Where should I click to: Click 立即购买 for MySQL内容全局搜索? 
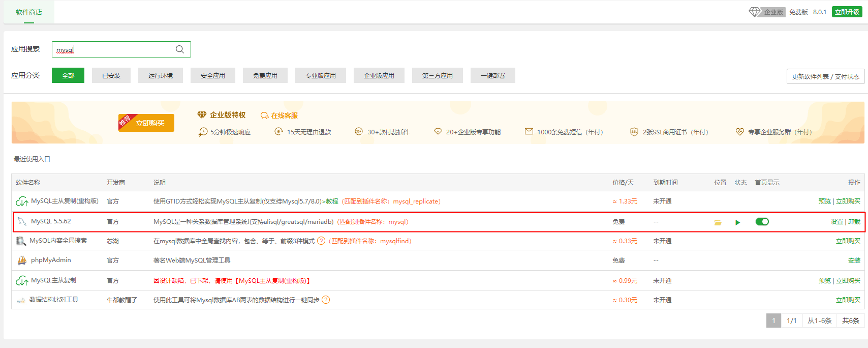click(848, 241)
